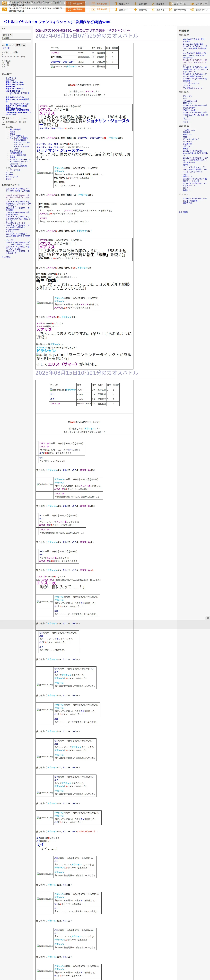Open the wiki title バトルロイヤルR+α 総合wiki heading
Viewport: 210px width, 980px height.
coord(57,22)
